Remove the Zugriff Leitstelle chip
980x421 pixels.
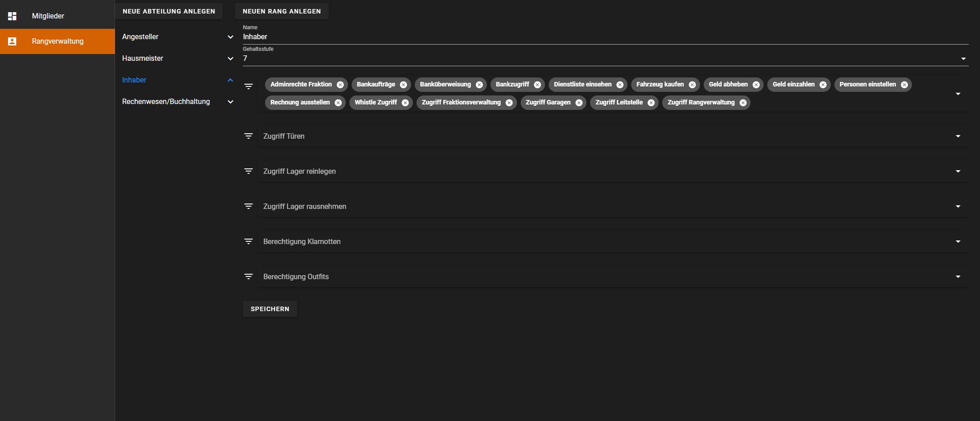coord(651,103)
